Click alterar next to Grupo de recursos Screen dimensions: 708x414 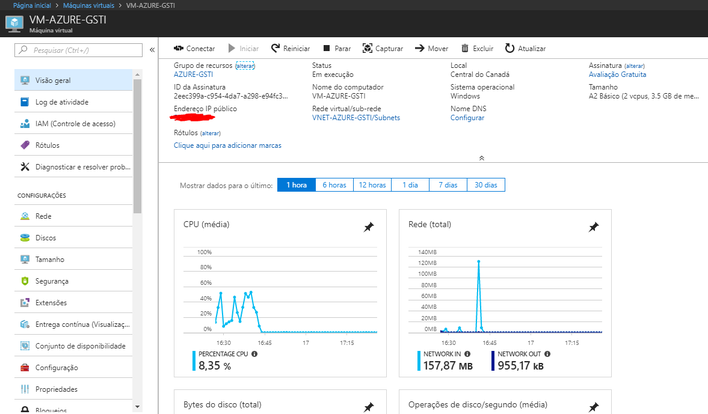[x=245, y=66]
